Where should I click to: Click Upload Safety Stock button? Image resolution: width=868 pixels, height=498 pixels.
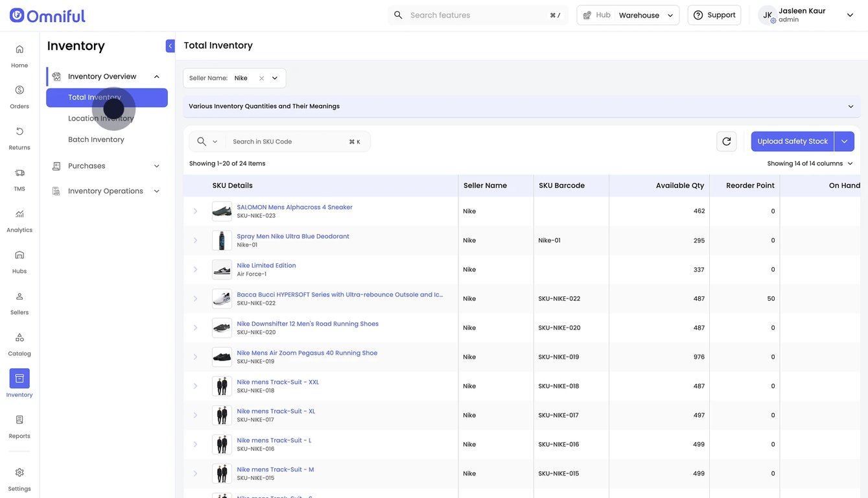point(792,141)
